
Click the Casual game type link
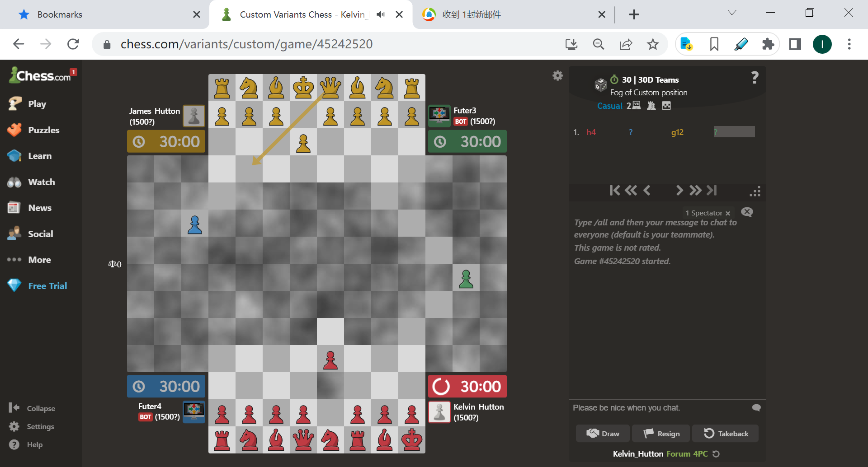tap(610, 106)
